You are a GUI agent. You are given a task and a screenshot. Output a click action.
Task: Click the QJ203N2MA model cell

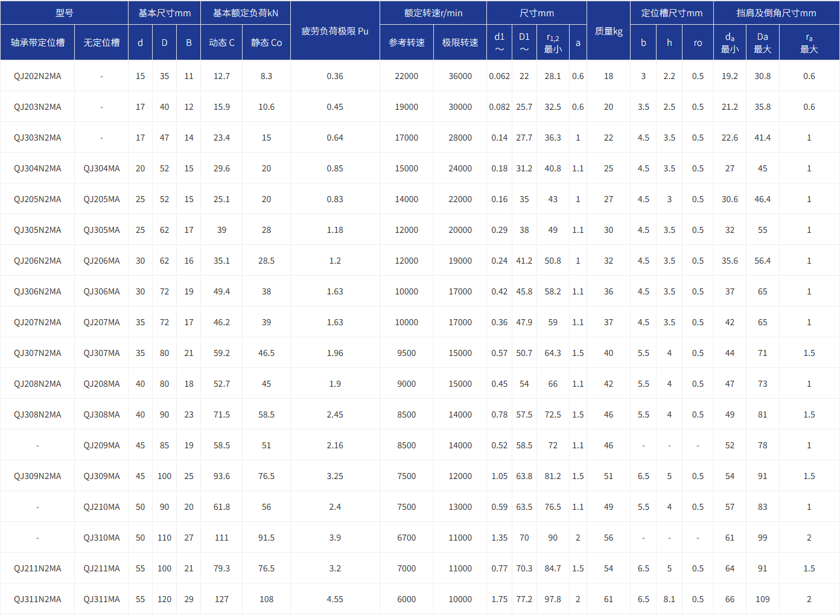point(37,107)
